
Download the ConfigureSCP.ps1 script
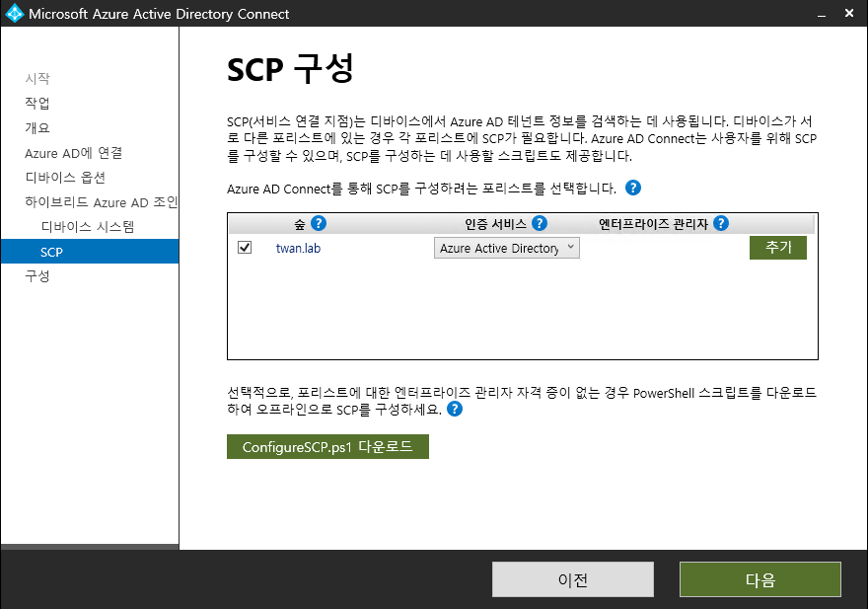tap(327, 447)
